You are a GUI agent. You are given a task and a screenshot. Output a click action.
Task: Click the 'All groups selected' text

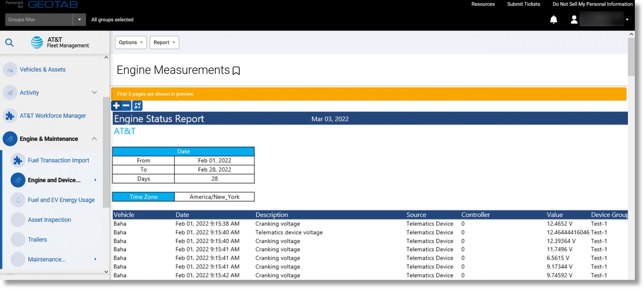click(112, 20)
